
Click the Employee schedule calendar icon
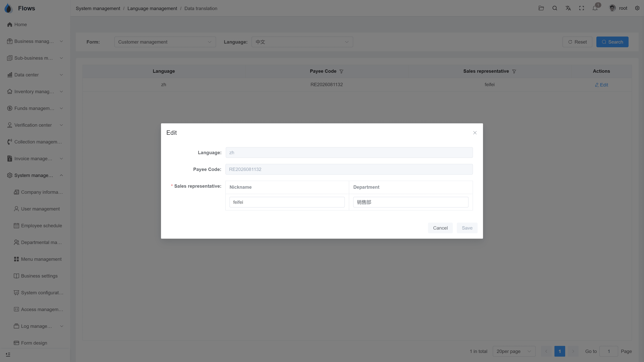click(16, 226)
